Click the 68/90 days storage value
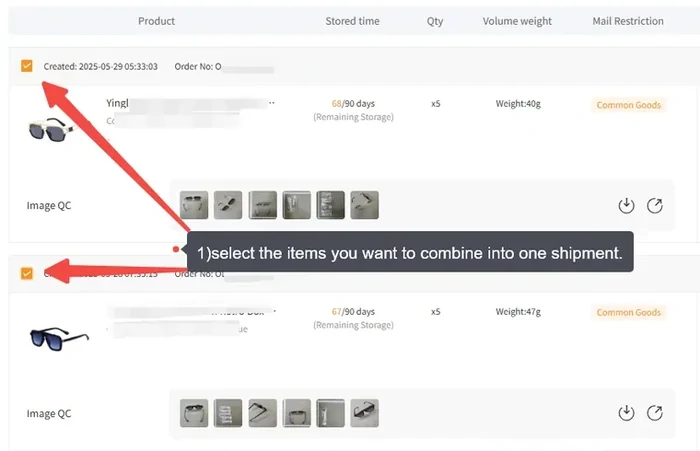Viewport: 700px width, 451px height. 353,104
